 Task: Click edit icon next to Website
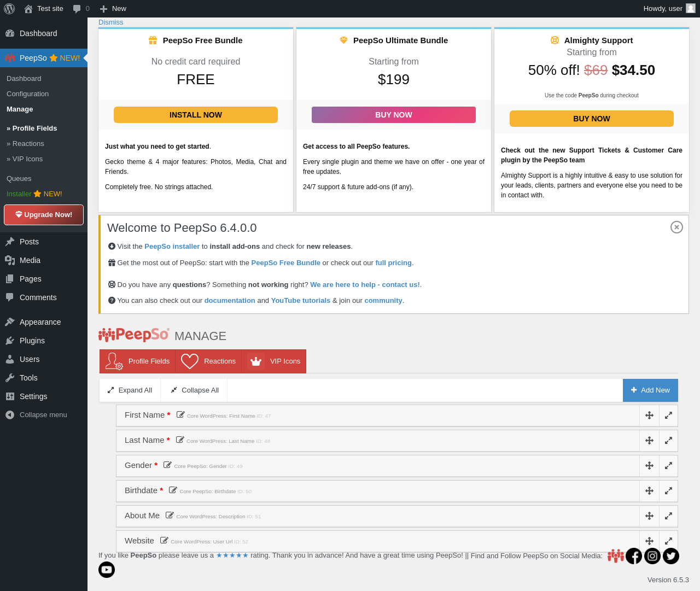pyautogui.click(x=164, y=540)
